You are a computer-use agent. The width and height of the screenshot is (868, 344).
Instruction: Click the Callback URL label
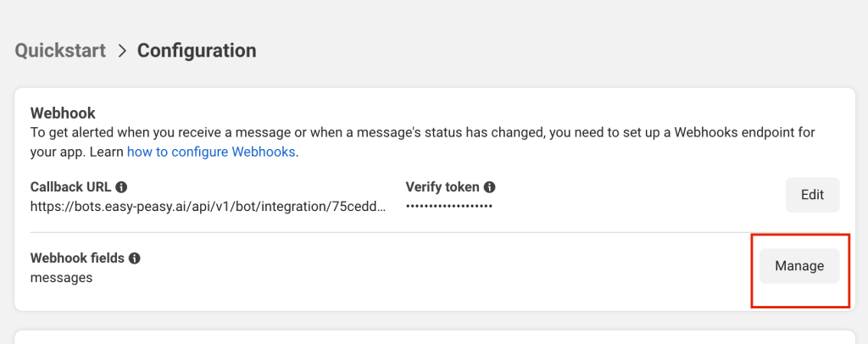[x=70, y=187]
